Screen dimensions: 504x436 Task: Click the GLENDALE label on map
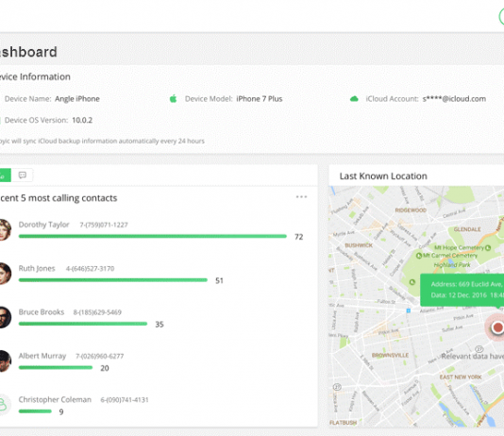point(467,229)
